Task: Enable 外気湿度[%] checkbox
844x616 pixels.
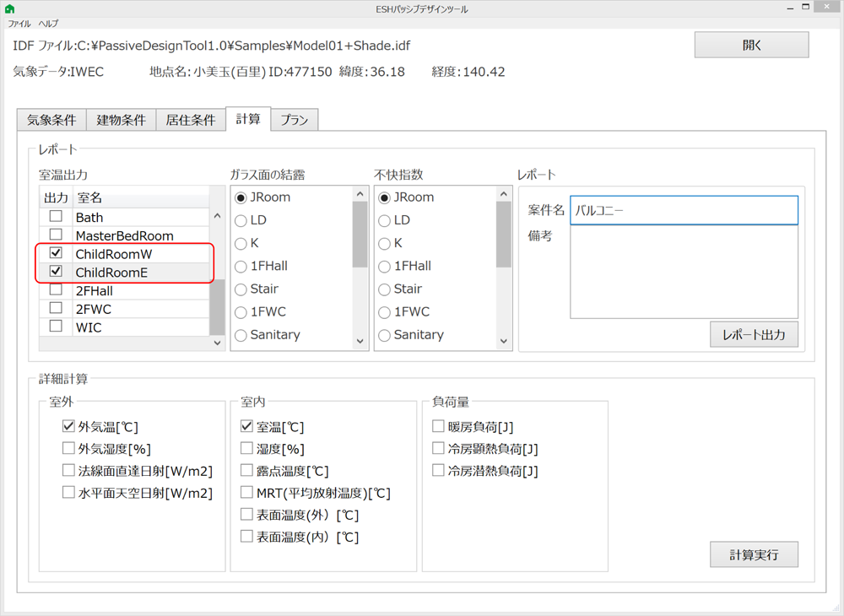Action: coord(68,449)
